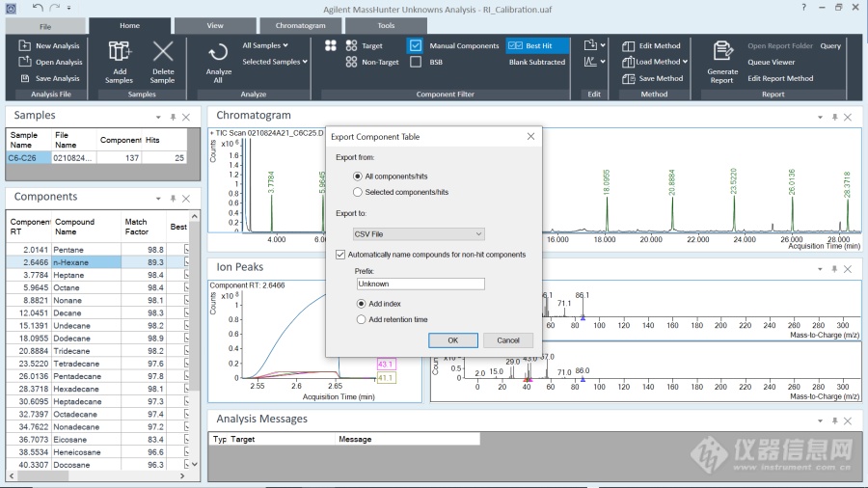Close the Samples panel
Screen dimensions: 868x488
point(186,118)
